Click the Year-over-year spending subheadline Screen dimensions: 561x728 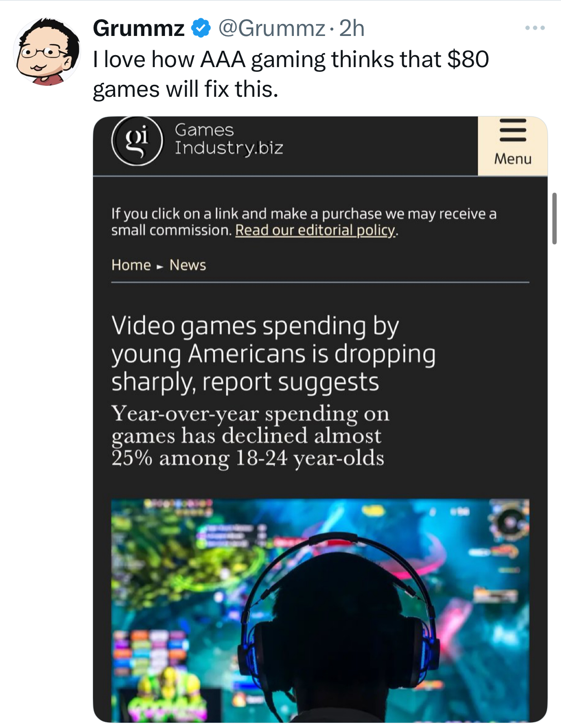click(250, 436)
